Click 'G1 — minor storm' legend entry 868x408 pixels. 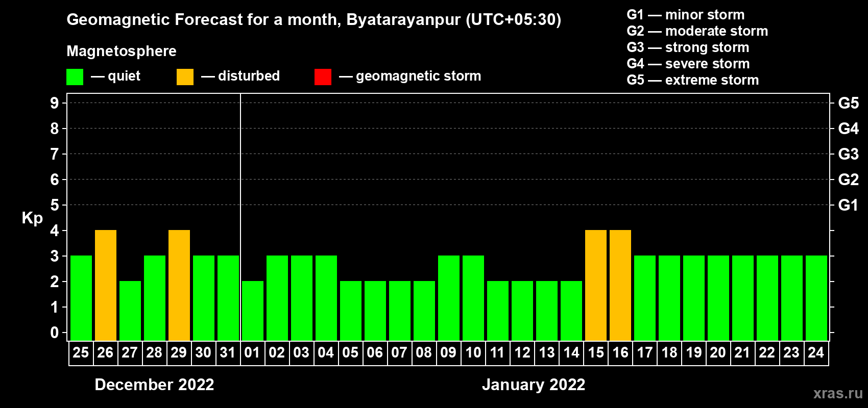click(686, 15)
